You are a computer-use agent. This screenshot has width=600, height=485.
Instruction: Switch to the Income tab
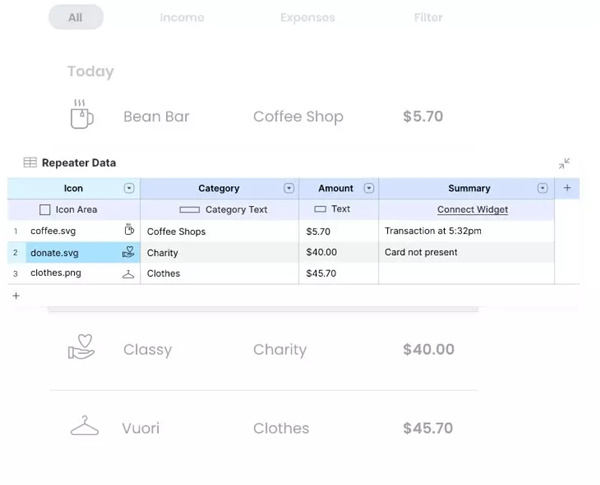[182, 17]
